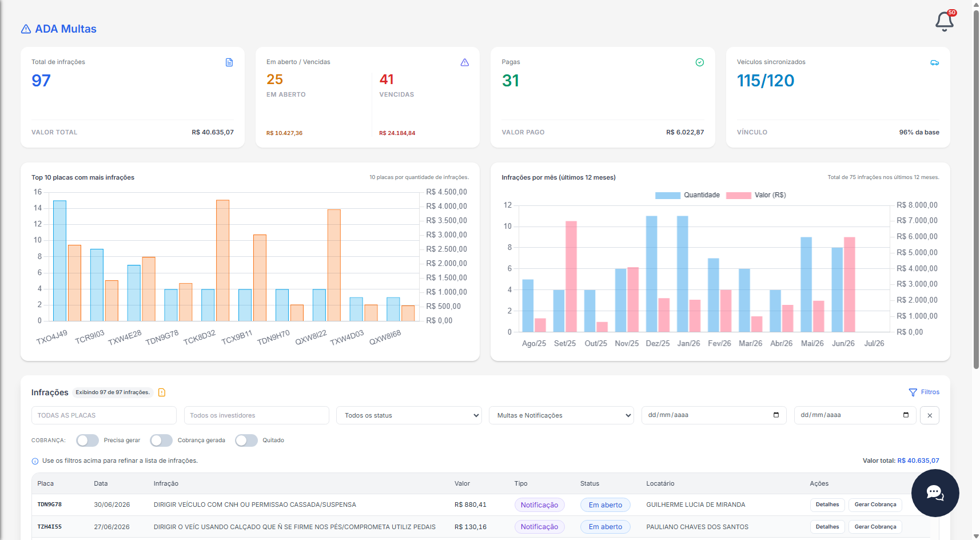Click the Em aberto status for TZH4I55
Image resolution: width=980 pixels, height=540 pixels.
click(x=605, y=527)
